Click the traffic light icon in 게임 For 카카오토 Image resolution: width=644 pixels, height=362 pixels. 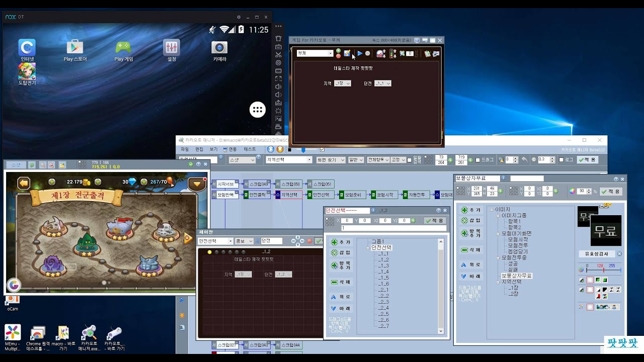pyautogui.click(x=393, y=53)
